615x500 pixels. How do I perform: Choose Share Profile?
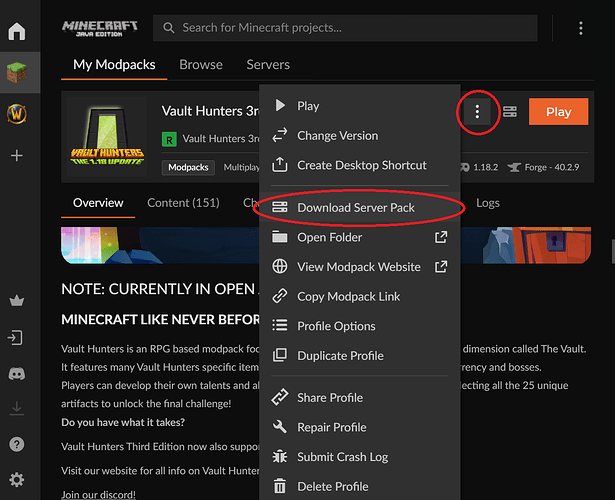click(x=360, y=398)
